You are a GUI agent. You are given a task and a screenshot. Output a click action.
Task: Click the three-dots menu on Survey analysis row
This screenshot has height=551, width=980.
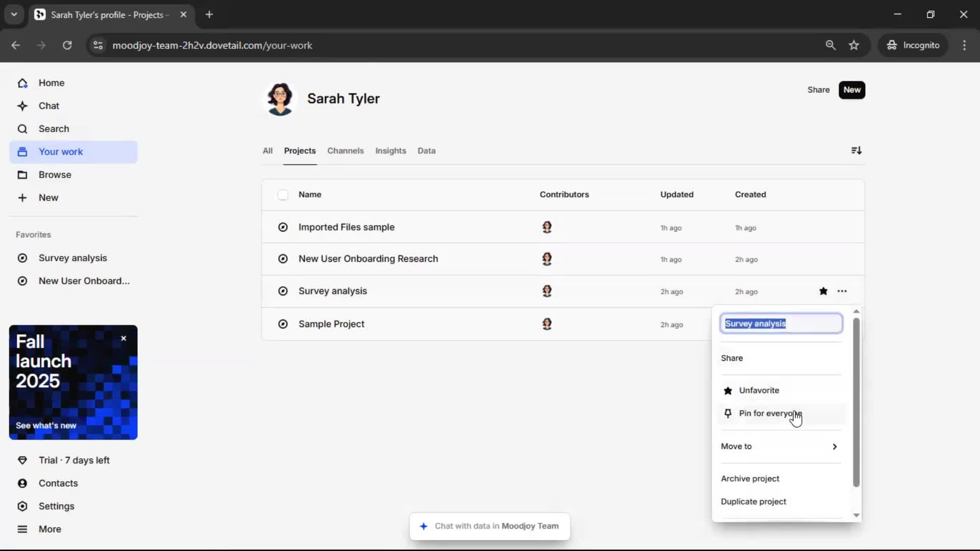tap(842, 291)
